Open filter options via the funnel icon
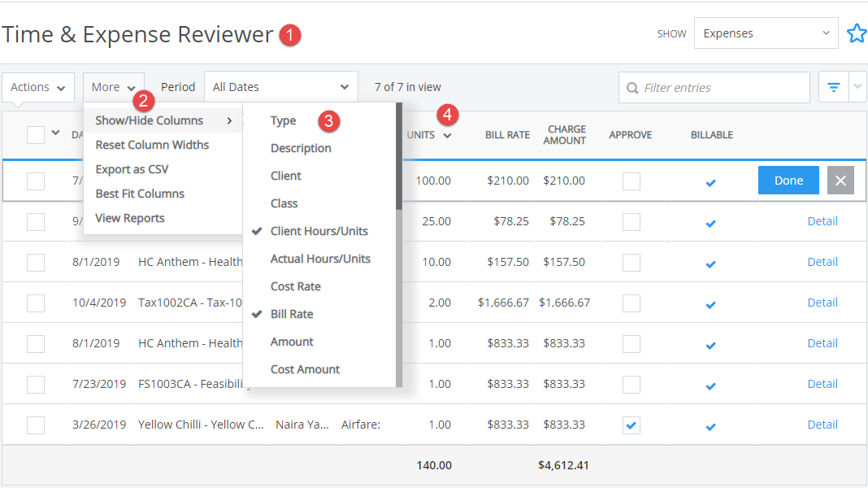The image size is (868, 488). [833, 87]
